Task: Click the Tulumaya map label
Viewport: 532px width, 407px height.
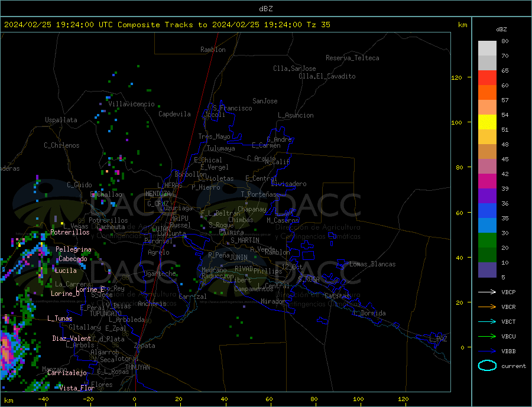Action: click(x=221, y=148)
